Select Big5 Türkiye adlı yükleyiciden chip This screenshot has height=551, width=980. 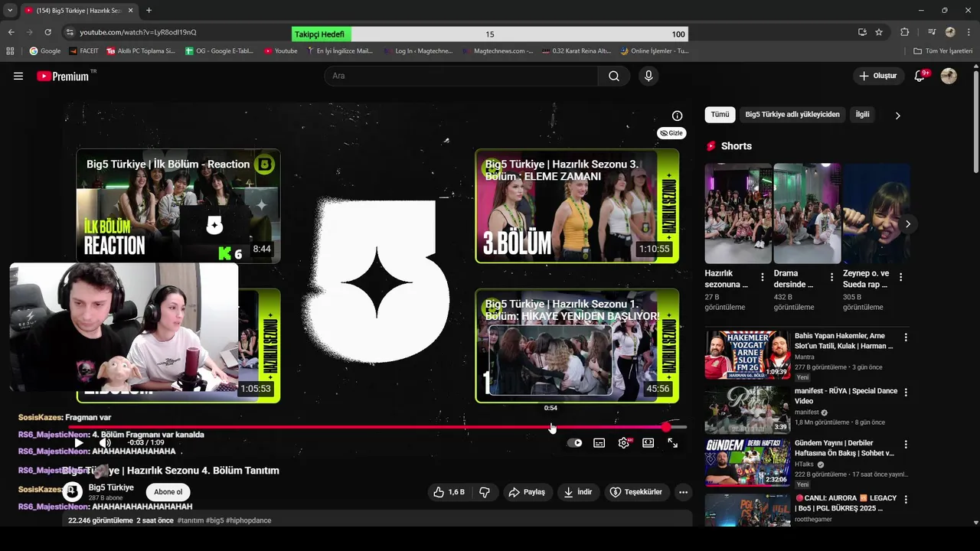point(792,115)
